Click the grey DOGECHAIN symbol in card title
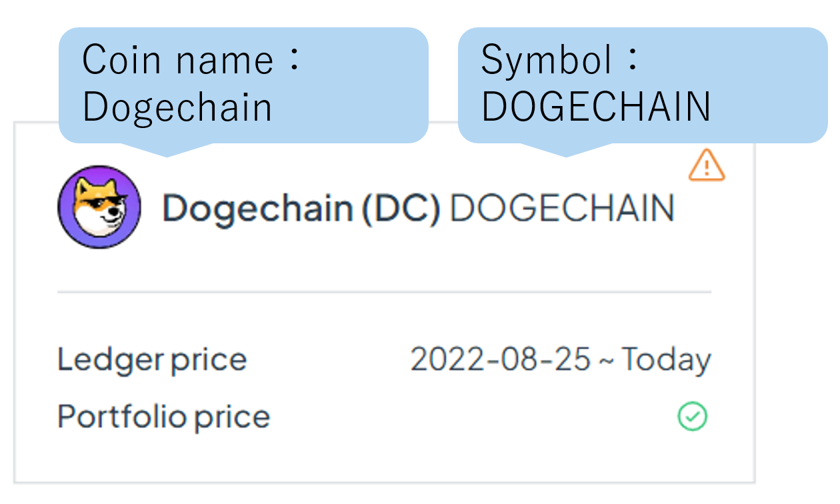Screen dimensions: 840x504 [x=562, y=208]
